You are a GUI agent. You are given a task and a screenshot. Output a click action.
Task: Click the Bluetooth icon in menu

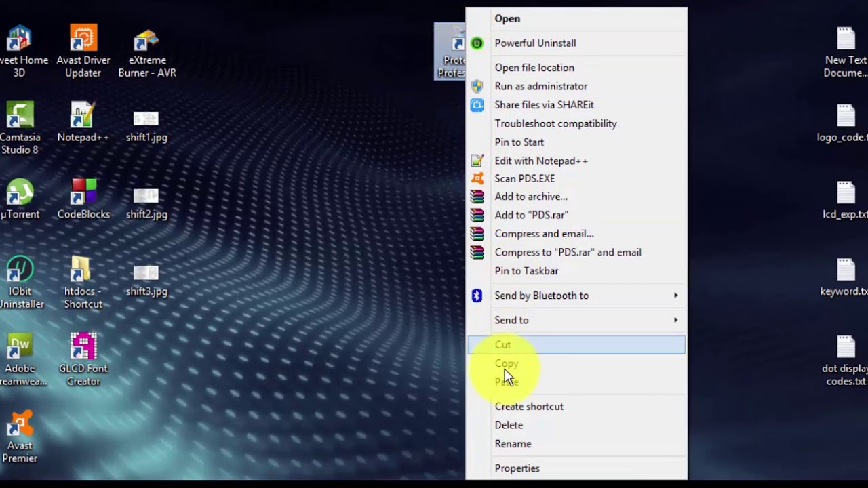click(477, 296)
